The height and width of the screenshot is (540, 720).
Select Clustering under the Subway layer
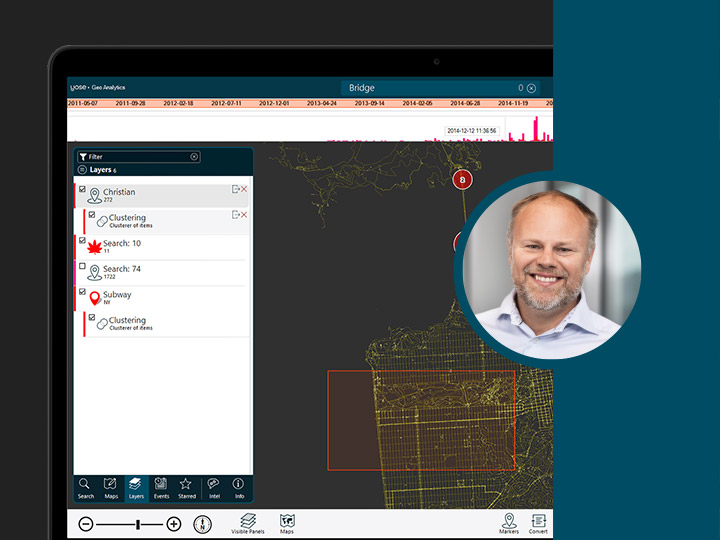coord(130,323)
